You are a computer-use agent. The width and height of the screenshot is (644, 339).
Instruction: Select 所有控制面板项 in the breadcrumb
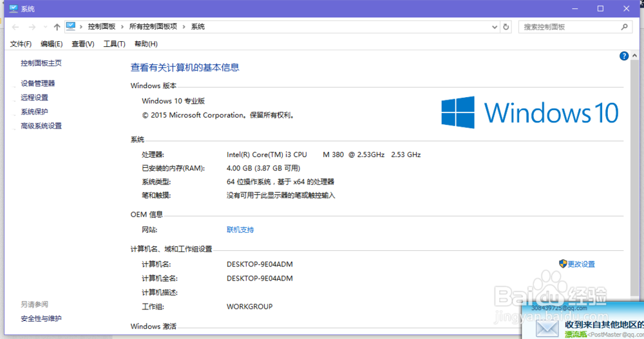153,26
